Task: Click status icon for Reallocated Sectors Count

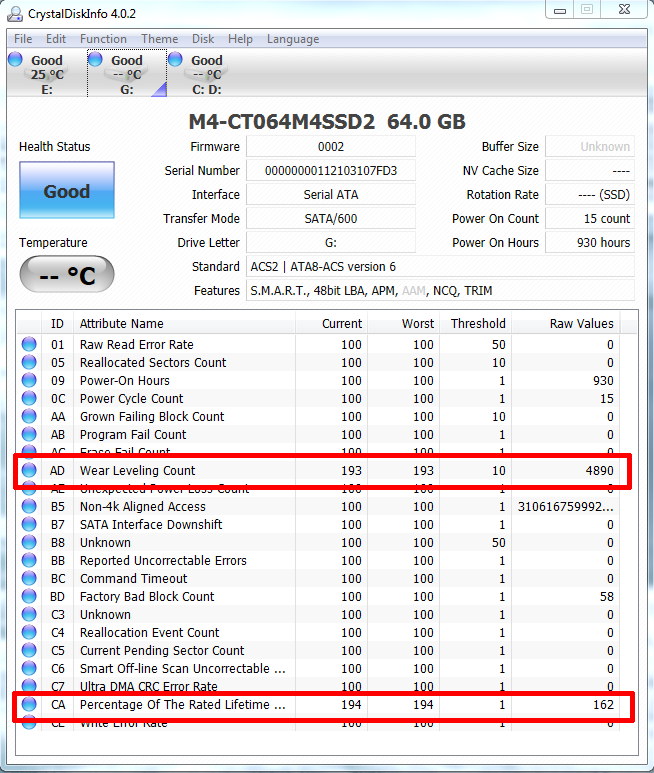Action: pyautogui.click(x=29, y=362)
